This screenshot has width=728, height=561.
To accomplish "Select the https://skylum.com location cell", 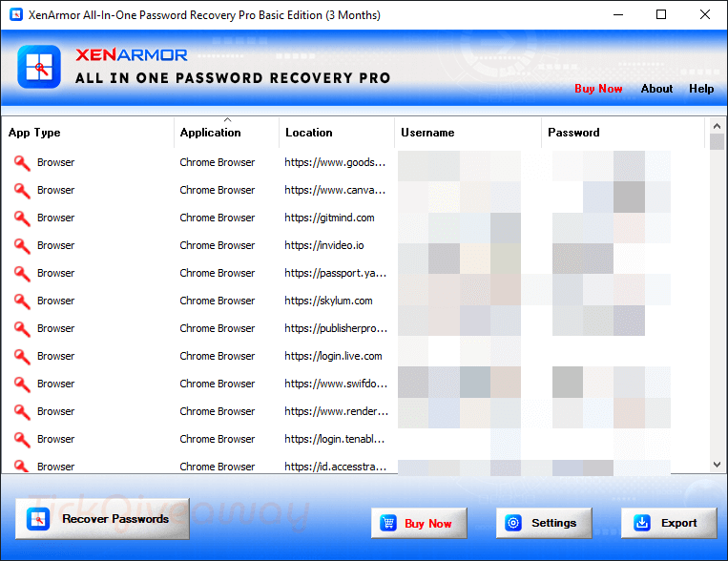I will (x=328, y=301).
